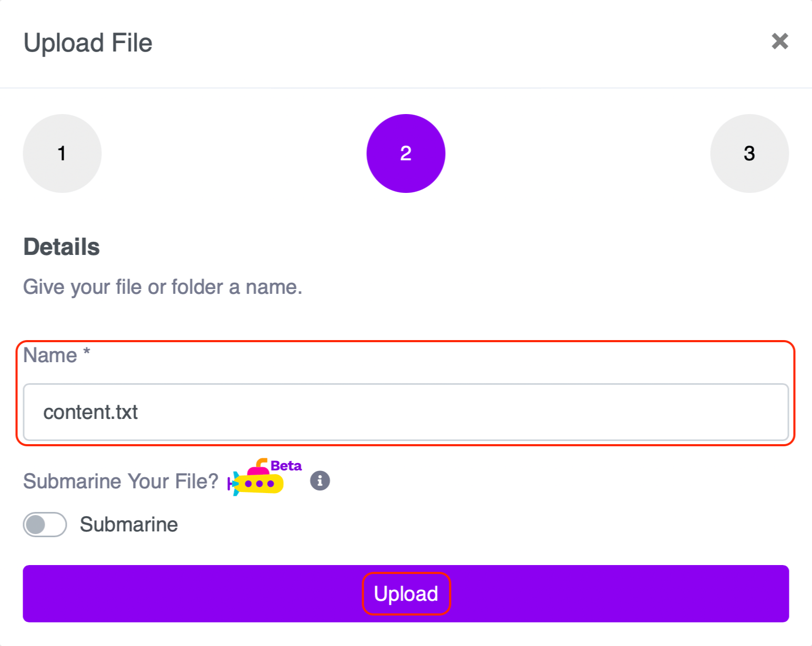Click Upload to submit content.txt
812x646 pixels.
(406, 593)
